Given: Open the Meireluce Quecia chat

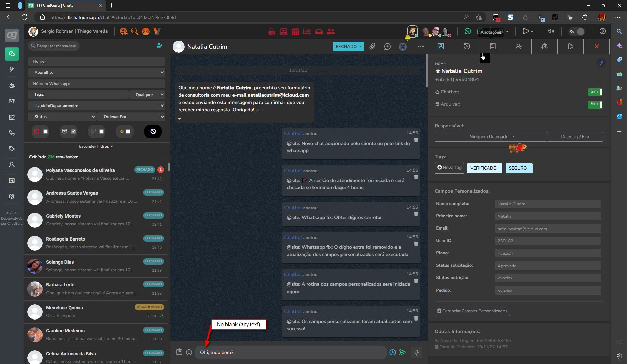Looking at the screenshot, I should [96, 312].
